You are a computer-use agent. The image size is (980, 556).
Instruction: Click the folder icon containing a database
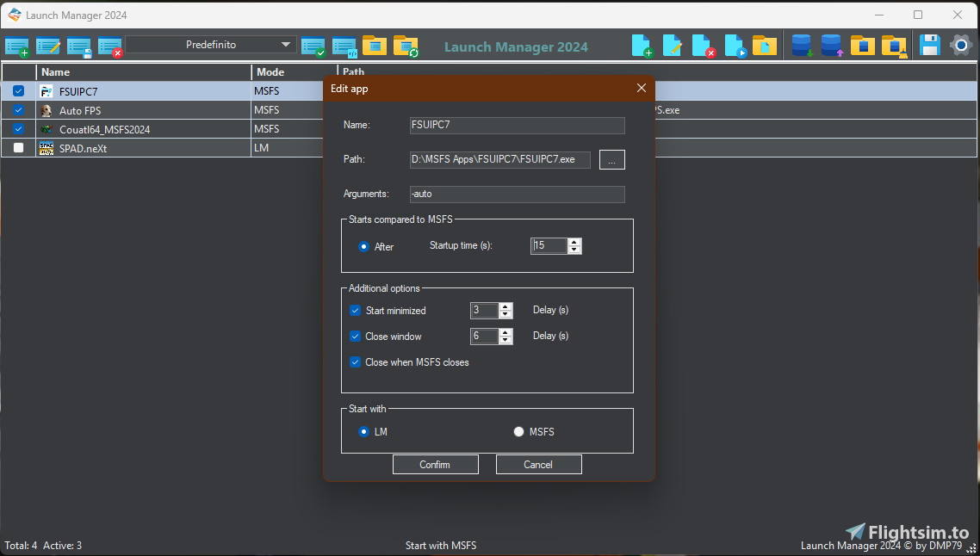point(863,46)
